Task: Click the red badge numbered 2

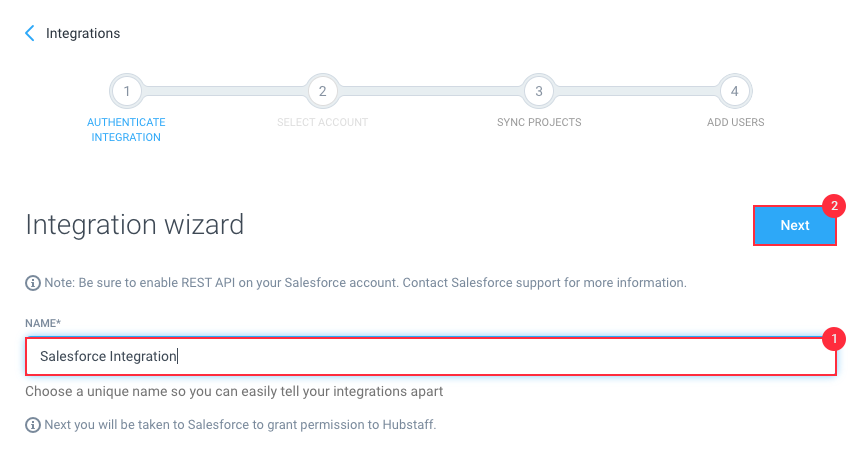Action: tap(834, 206)
